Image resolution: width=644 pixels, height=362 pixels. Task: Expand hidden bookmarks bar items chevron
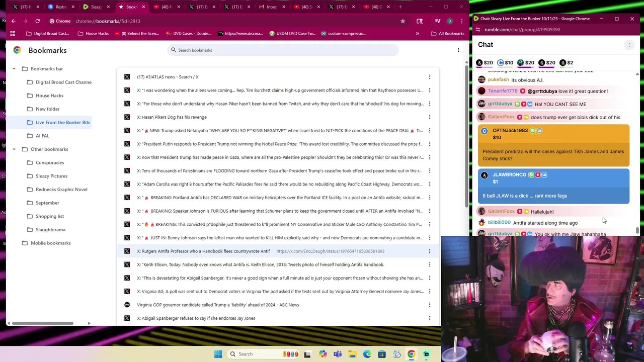(417, 34)
